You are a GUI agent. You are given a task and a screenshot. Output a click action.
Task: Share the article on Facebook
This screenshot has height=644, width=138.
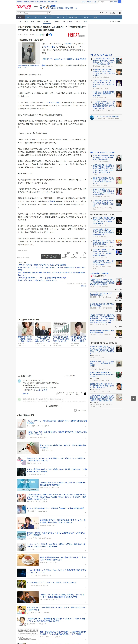[x=51, y=35]
